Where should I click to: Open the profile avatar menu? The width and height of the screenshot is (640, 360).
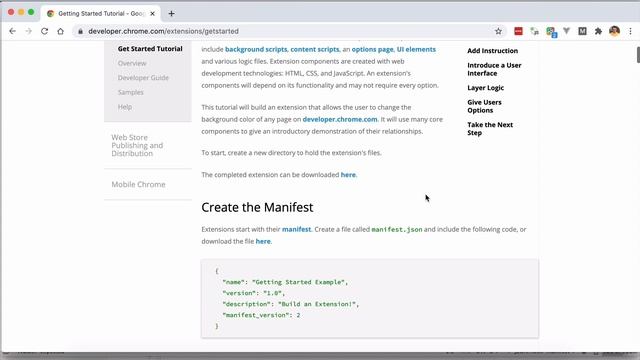tap(614, 31)
